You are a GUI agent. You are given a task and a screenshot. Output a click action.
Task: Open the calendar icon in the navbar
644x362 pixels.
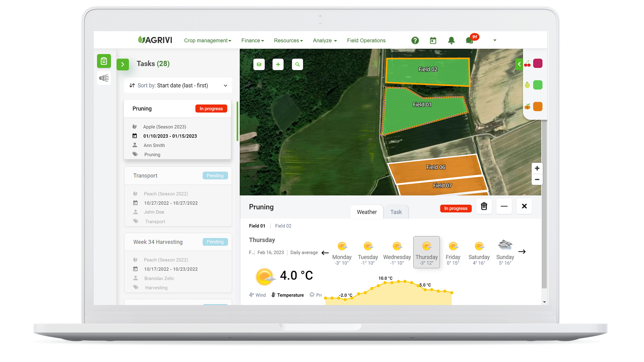433,40
